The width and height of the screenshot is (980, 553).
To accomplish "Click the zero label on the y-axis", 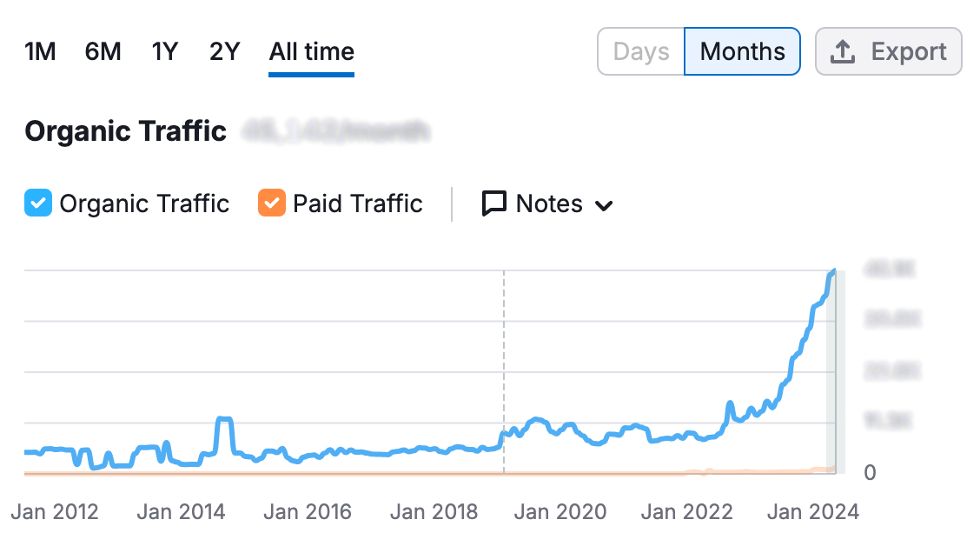I will [868, 472].
